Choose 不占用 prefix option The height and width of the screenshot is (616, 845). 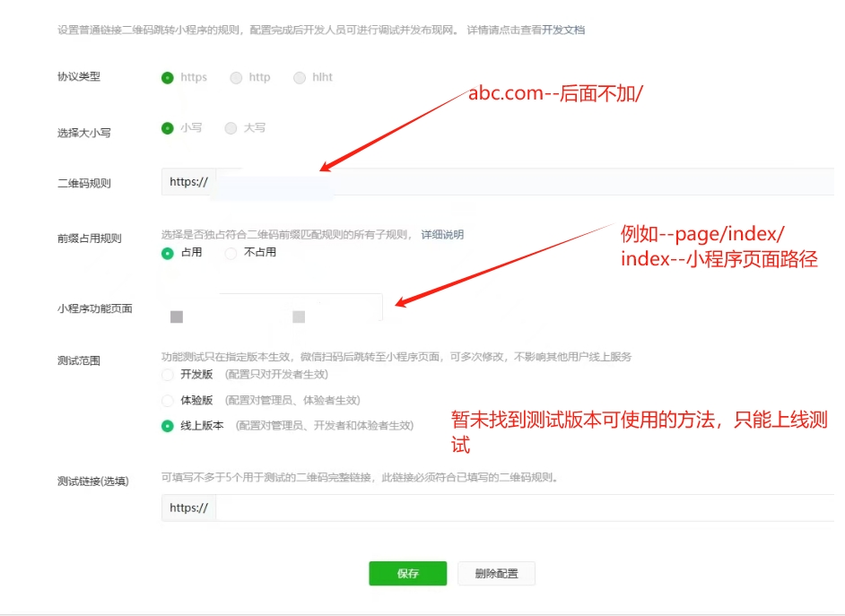click(231, 253)
